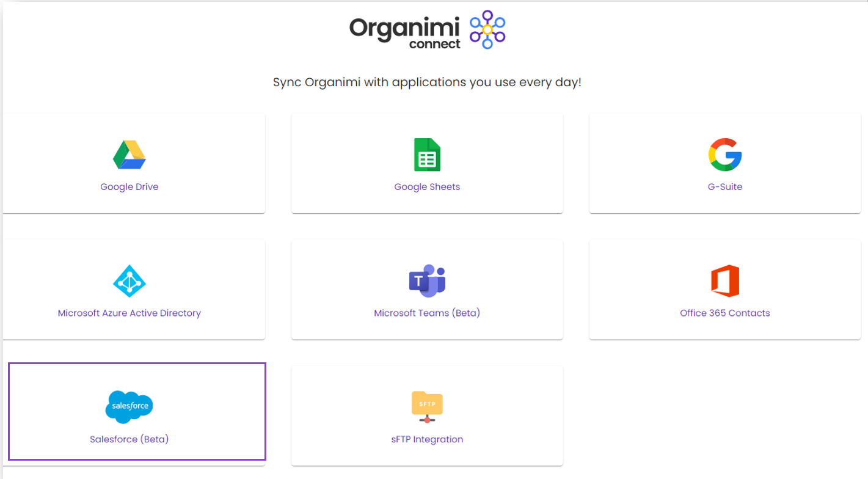Select the red Office 365 icon
This screenshot has height=479, width=868.
[725, 281]
